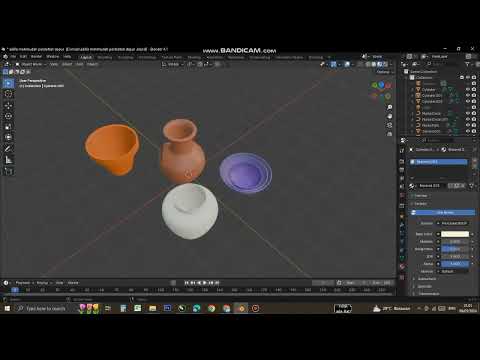Click the outliner filter funnel icon
Screen dimensions: 480x360
pyautogui.click(x=468, y=64)
